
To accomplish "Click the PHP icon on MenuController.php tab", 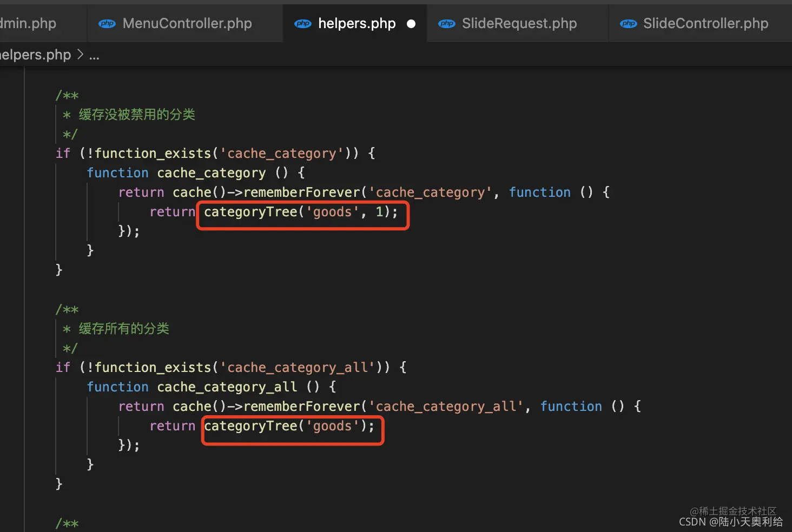I will (107, 24).
